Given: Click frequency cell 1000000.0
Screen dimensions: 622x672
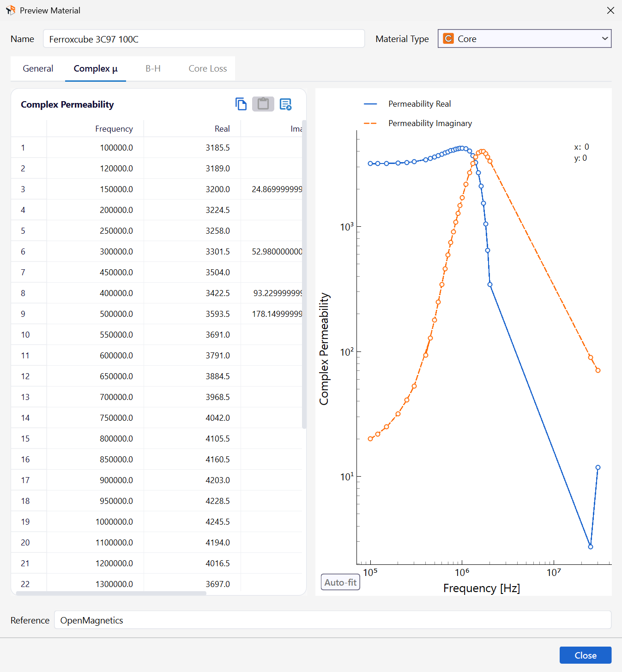Looking at the screenshot, I should (x=95, y=522).
